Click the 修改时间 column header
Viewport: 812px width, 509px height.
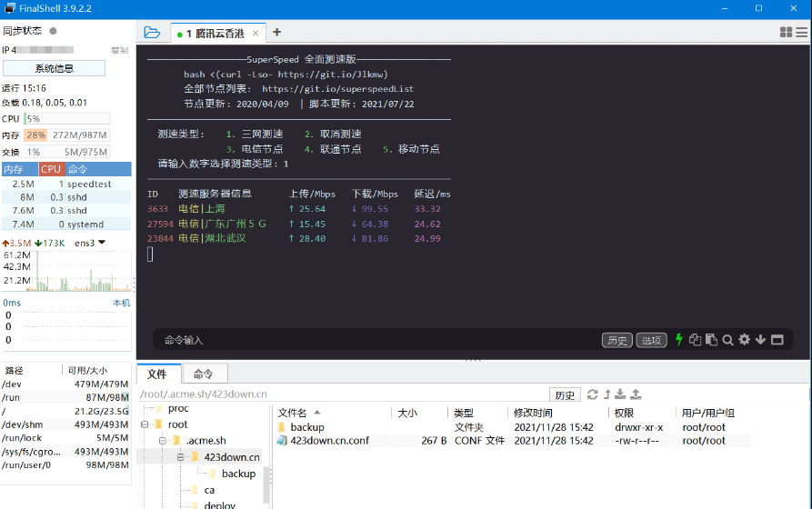[557, 413]
